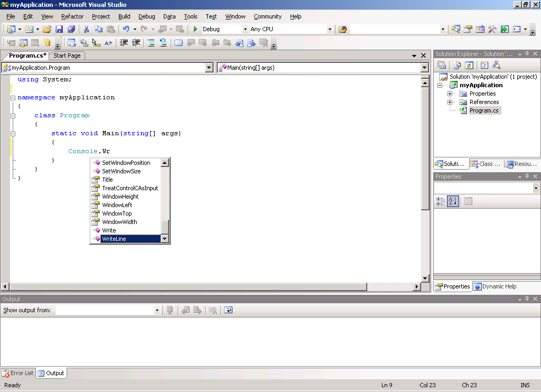Toggle a bookmark on the current line

point(179,43)
